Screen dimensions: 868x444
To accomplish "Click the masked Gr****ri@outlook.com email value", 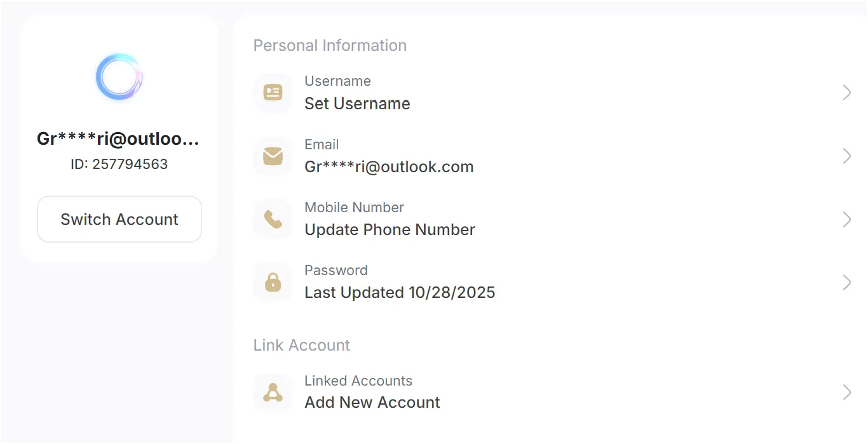I will click(x=389, y=167).
